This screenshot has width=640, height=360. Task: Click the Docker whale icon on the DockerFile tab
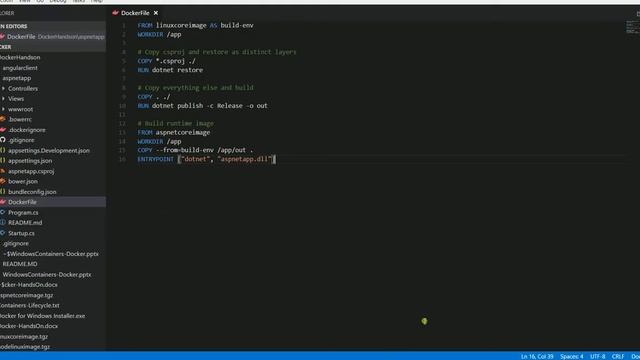pyautogui.click(x=116, y=13)
